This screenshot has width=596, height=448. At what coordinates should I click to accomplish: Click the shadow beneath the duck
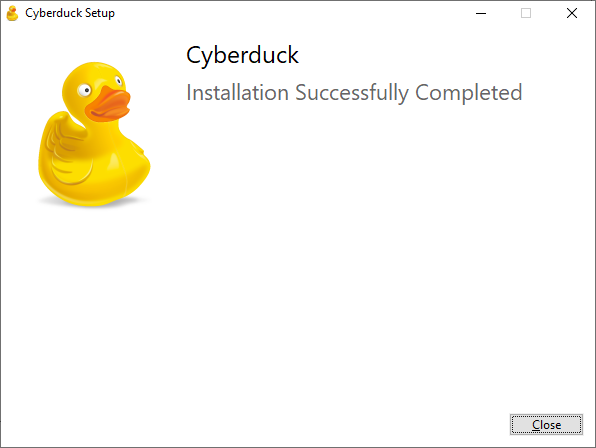[x=93, y=202]
